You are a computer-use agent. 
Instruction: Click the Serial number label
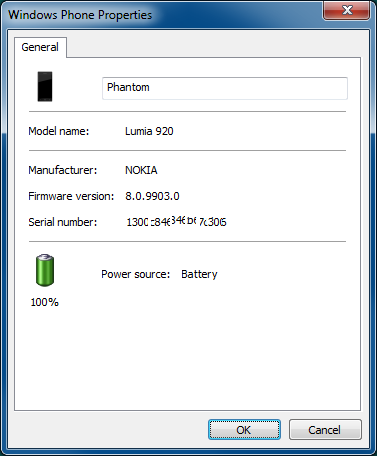[63, 222]
